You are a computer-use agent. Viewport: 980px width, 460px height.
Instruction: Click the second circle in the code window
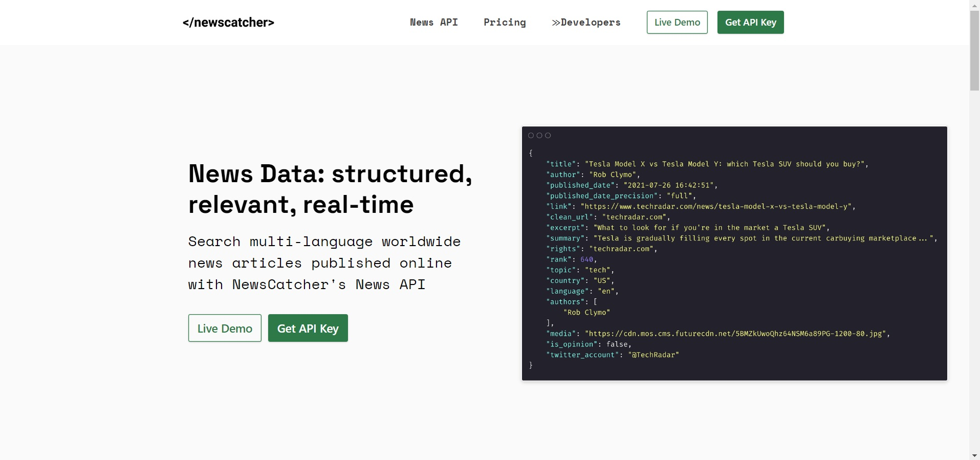[x=539, y=136]
